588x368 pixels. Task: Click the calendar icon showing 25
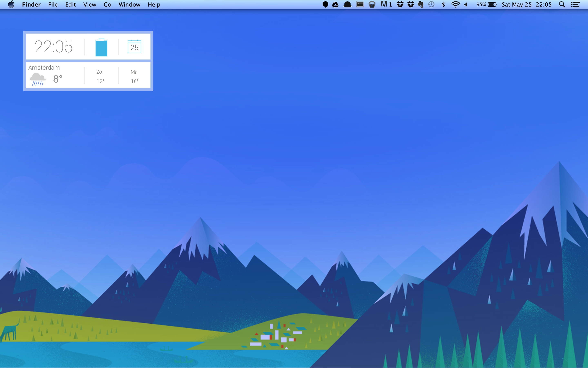pos(134,46)
